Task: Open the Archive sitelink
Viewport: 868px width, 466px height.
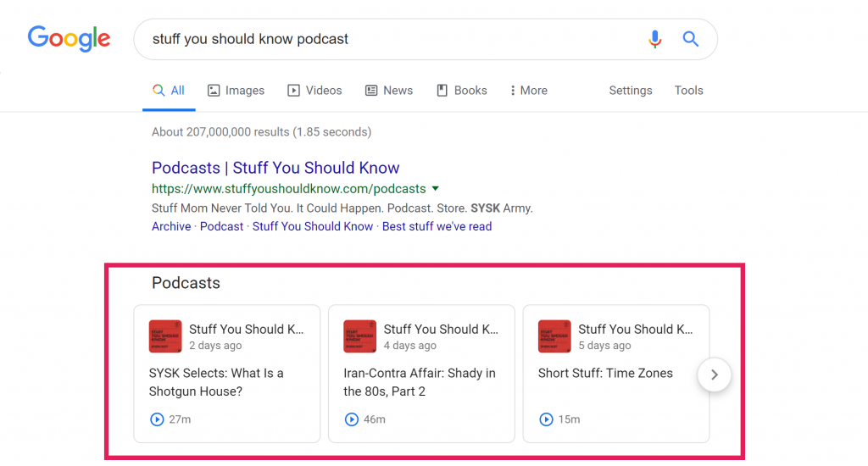Action: [171, 226]
